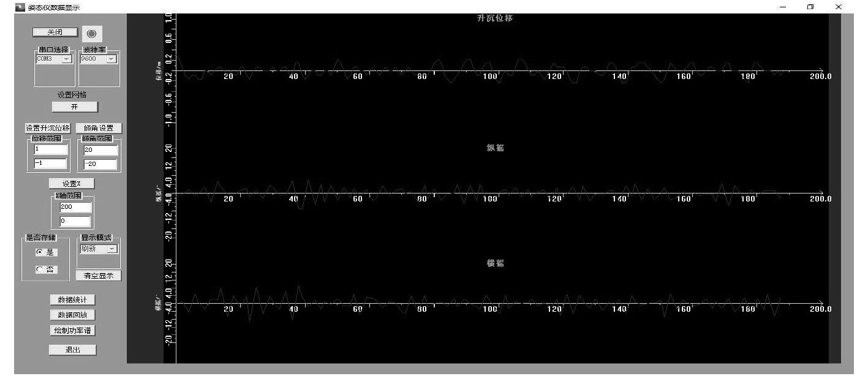Screen dimensions: 868x376
Task: Click the 倾角范围 lower field with value -20
Action: click(x=99, y=164)
